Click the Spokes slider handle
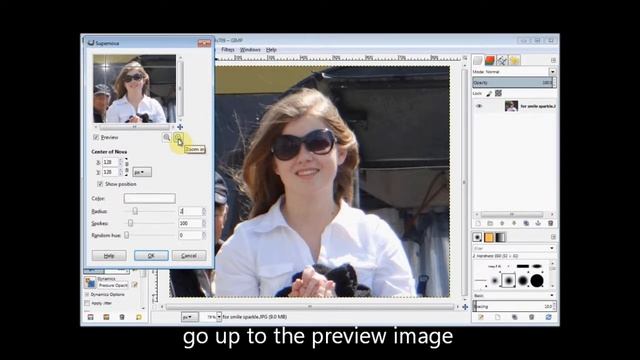The image size is (640, 360). click(131, 223)
